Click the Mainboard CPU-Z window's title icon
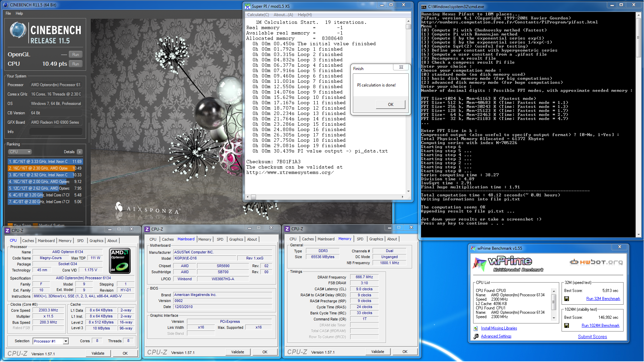The height and width of the screenshot is (362, 644). [x=147, y=229]
